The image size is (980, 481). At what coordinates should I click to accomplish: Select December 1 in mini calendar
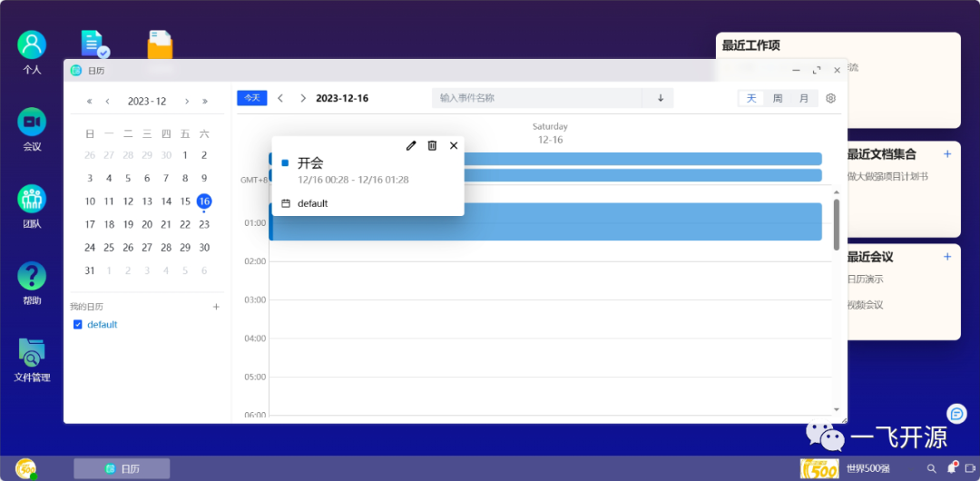[x=185, y=155]
